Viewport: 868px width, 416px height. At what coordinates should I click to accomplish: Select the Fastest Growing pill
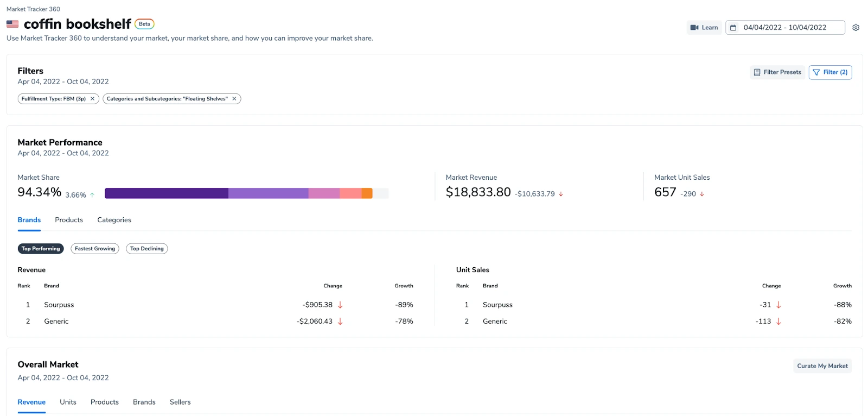coord(95,249)
